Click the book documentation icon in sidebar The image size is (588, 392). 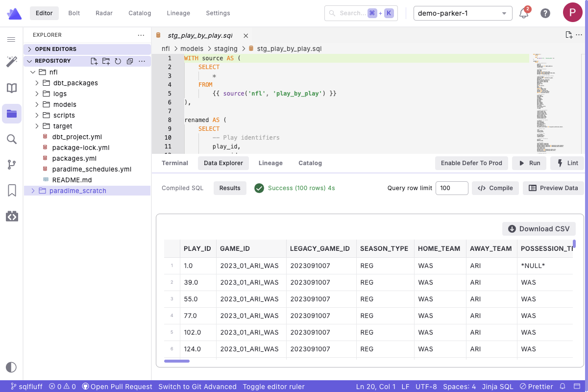(11, 88)
